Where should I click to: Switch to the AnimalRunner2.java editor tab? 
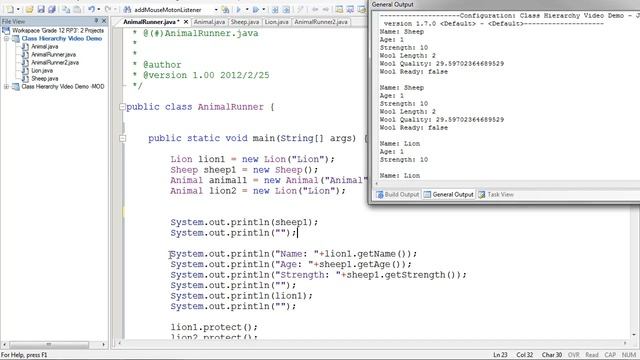click(x=321, y=22)
